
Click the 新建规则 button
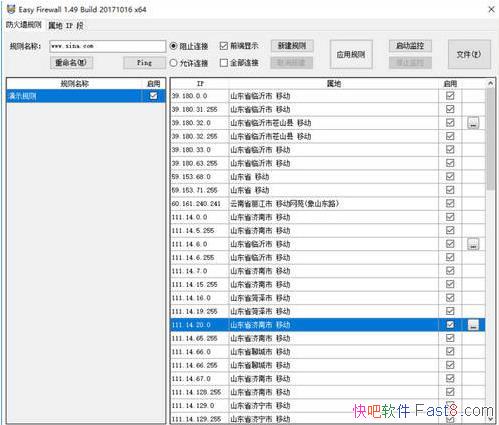(x=292, y=46)
